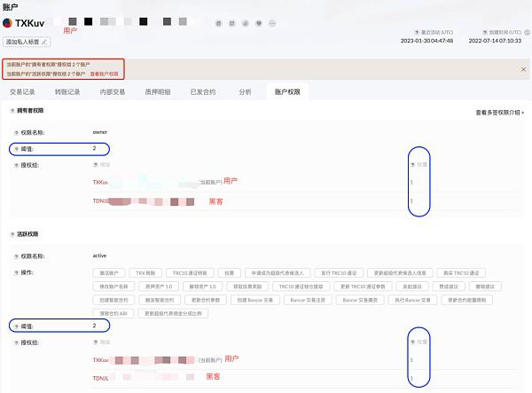Screen dimensions: 532x393
Task: Click the 触发智能合约 operation tag
Action: tap(155, 301)
